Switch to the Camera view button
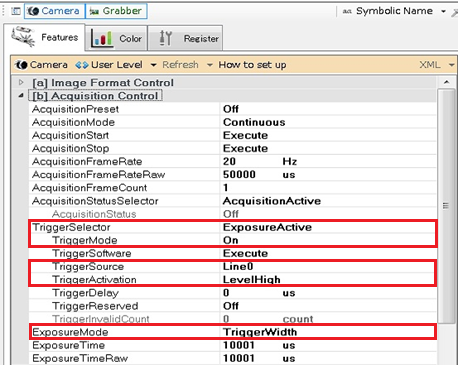This screenshot has height=365, width=458. pos(54,11)
